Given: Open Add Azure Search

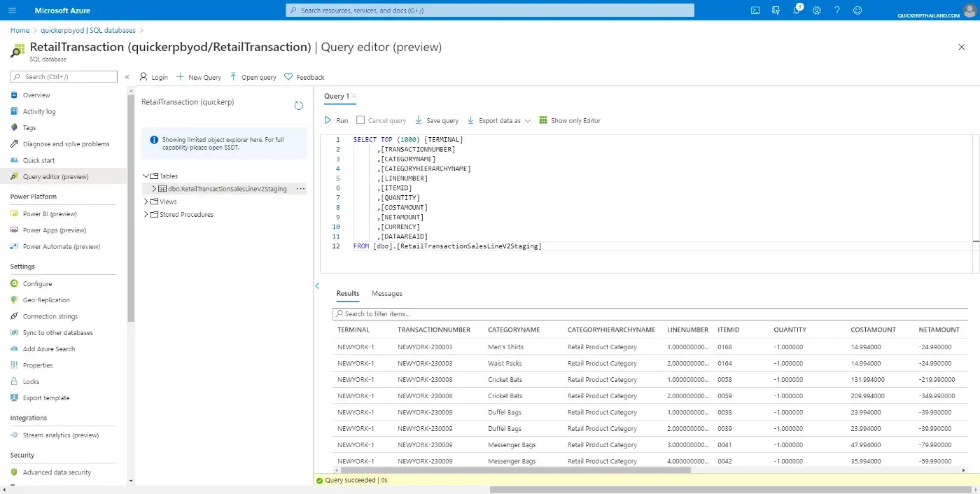Looking at the screenshot, I should click(49, 349).
